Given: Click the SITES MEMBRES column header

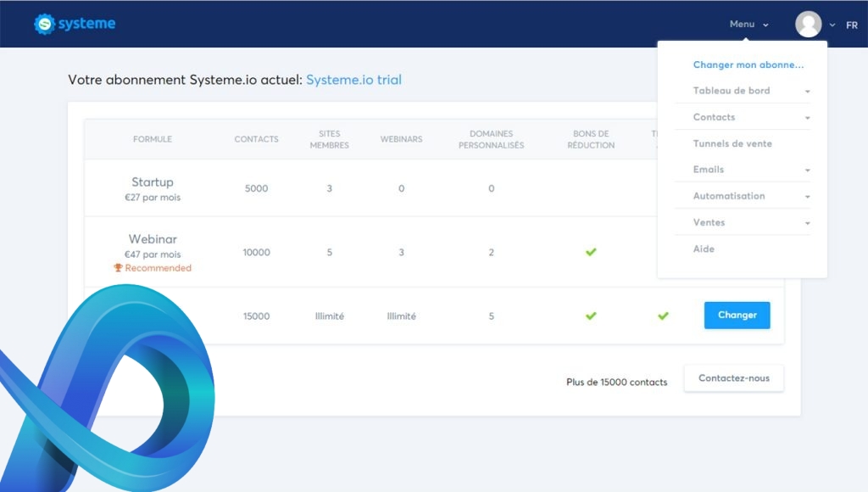Looking at the screenshot, I should point(330,139).
